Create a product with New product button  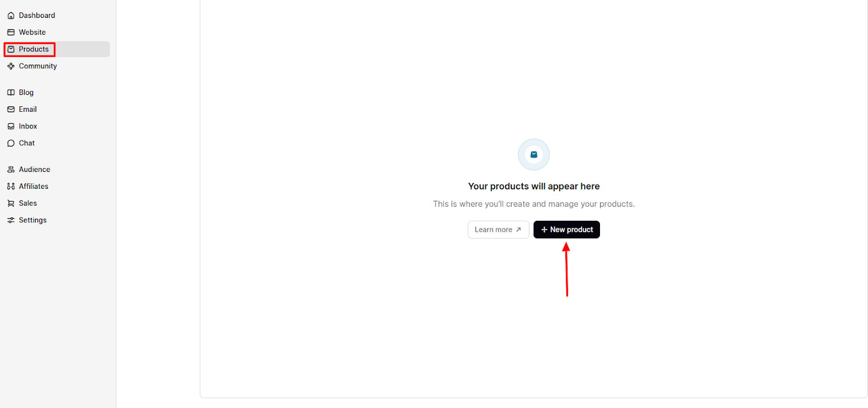click(x=566, y=229)
